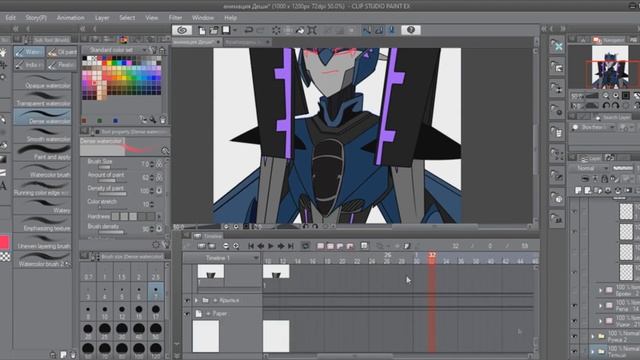The width and height of the screenshot is (640, 360).
Task: Select the Opaque watercolor brush
Action: (x=42, y=82)
